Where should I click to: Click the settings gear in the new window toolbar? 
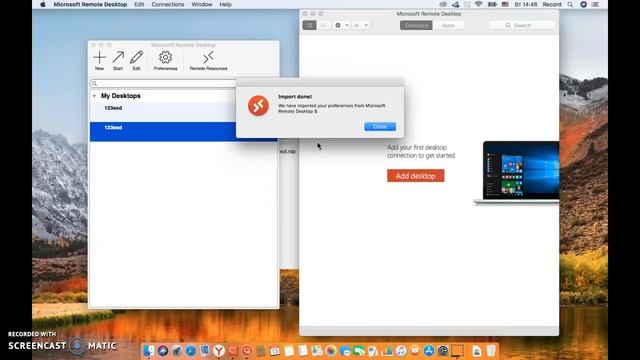(338, 25)
